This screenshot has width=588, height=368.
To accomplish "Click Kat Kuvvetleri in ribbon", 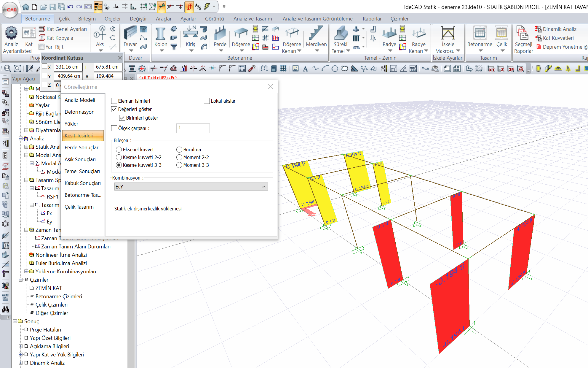I will (554, 38).
